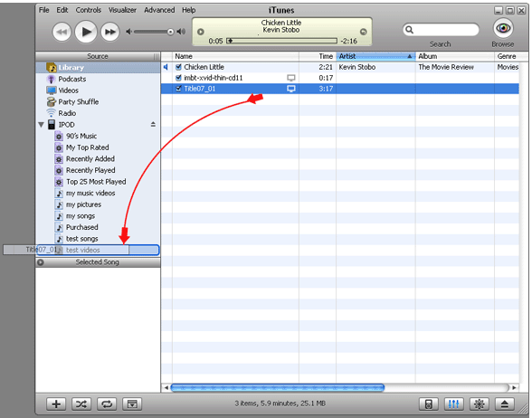Click the left arrow in the display panel

201,32
